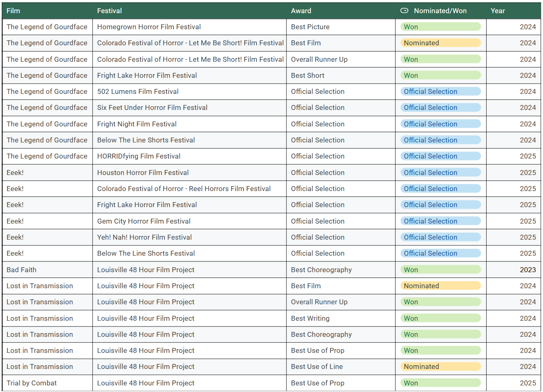Select the Yeh! Nah! Horror Film Festival cell
Image resolution: width=543 pixels, height=392 pixels.
pyautogui.click(x=190, y=237)
